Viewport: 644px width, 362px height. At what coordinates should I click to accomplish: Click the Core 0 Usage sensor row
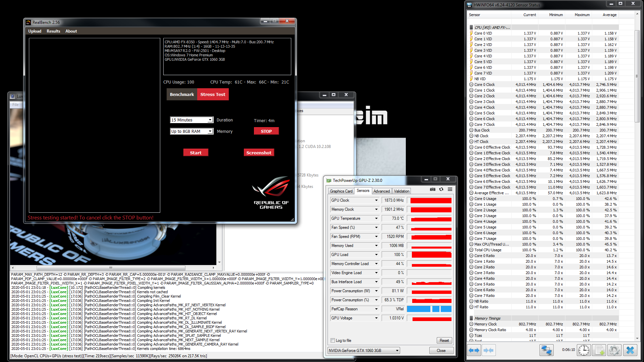pyautogui.click(x=543, y=199)
